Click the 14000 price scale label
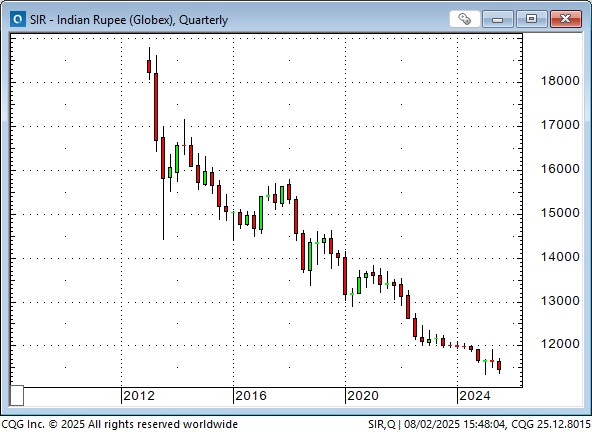The image size is (592, 432). tap(560, 257)
